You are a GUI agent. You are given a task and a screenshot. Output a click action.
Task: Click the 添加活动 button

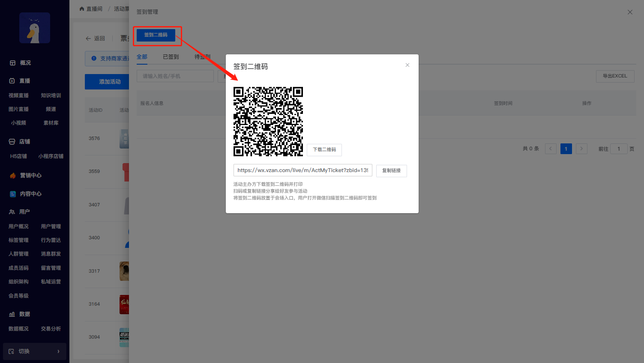[107, 81]
